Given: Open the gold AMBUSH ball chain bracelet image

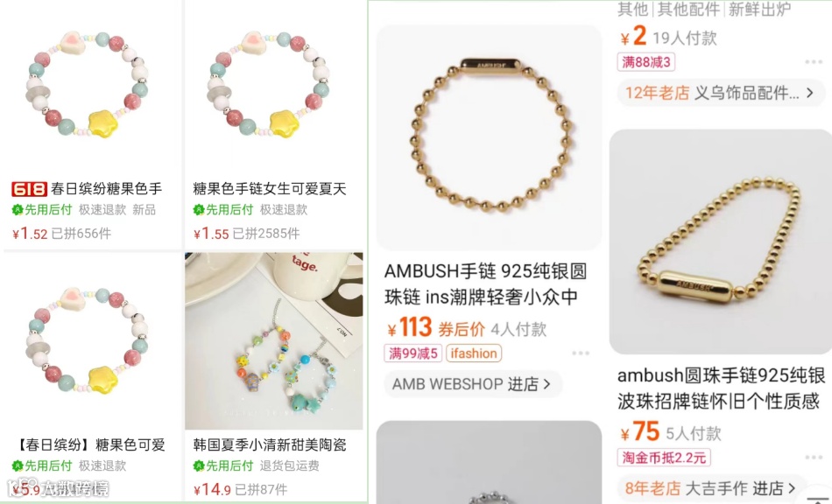Looking at the screenshot, I should click(x=489, y=137).
